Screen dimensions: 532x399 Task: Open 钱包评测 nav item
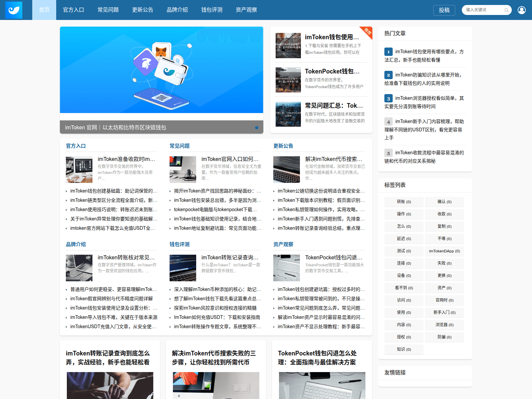[212, 10]
